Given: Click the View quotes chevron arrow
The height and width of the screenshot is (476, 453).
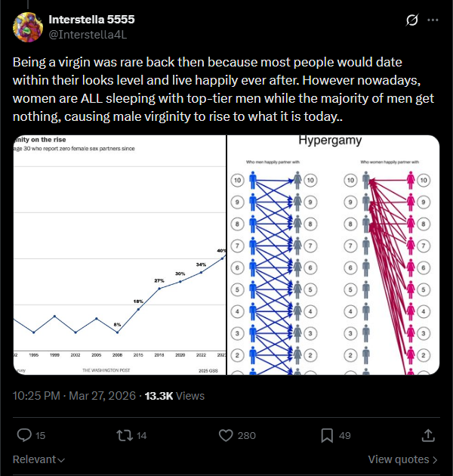Looking at the screenshot, I should (x=435, y=460).
